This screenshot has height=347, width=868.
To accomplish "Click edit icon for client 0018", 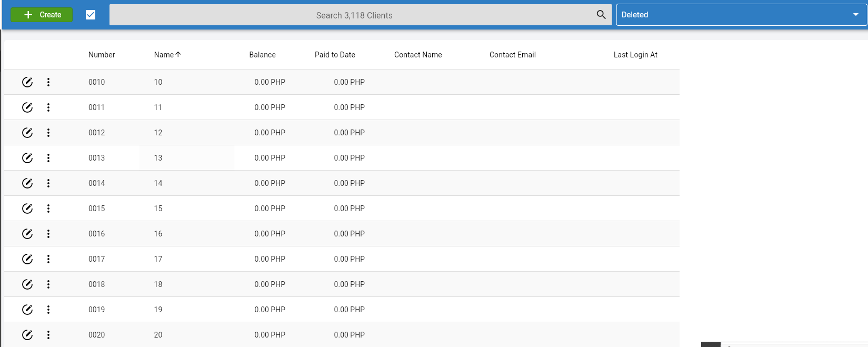I will tap(27, 284).
